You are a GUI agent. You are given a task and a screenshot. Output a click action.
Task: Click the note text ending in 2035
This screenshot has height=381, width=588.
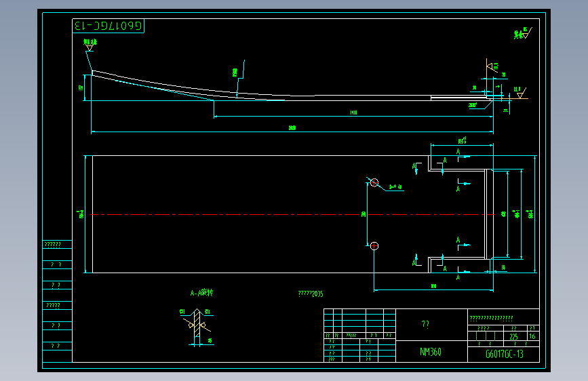pyautogui.click(x=311, y=294)
